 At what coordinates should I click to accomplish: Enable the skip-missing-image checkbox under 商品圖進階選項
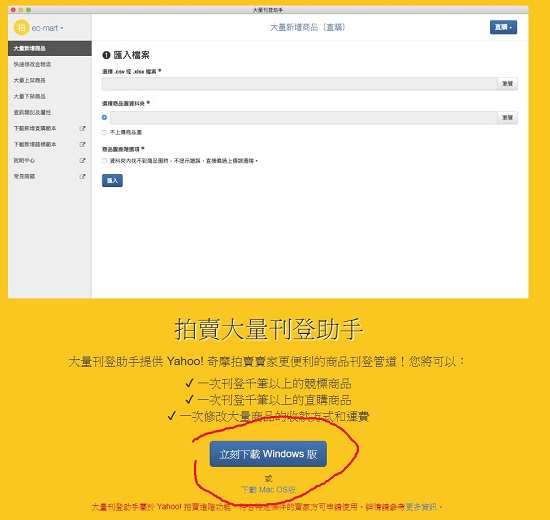click(x=104, y=161)
